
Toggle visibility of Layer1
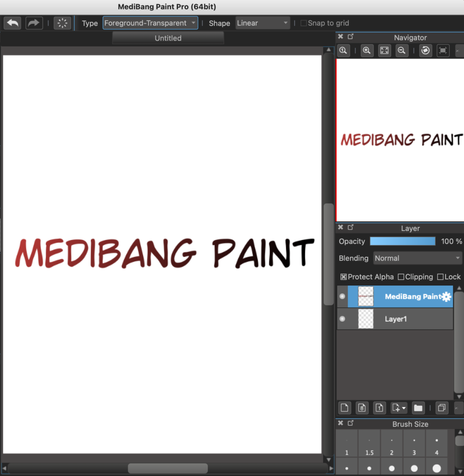coord(342,319)
